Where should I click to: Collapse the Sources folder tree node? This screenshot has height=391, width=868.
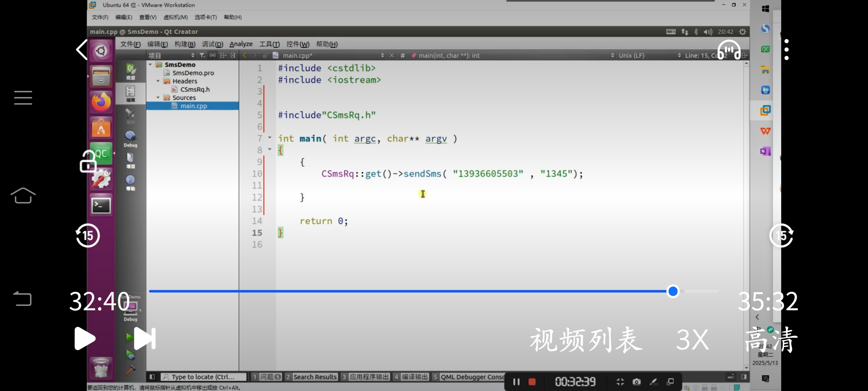click(x=158, y=98)
